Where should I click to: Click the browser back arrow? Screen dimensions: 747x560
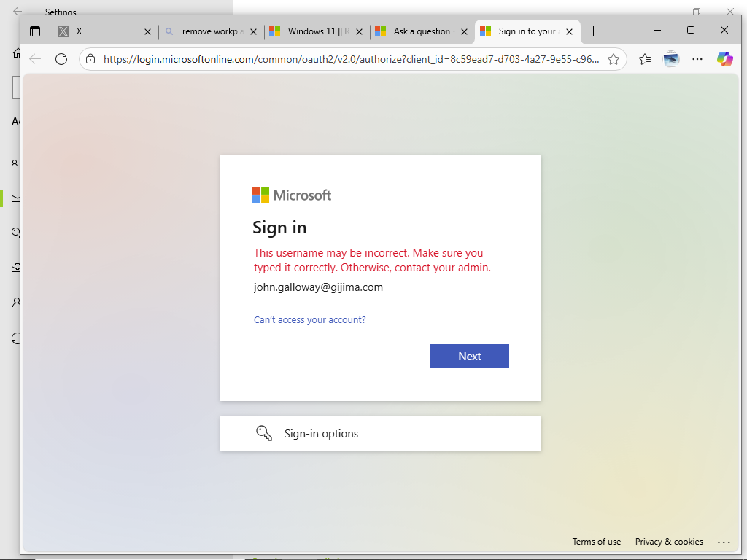pos(35,59)
